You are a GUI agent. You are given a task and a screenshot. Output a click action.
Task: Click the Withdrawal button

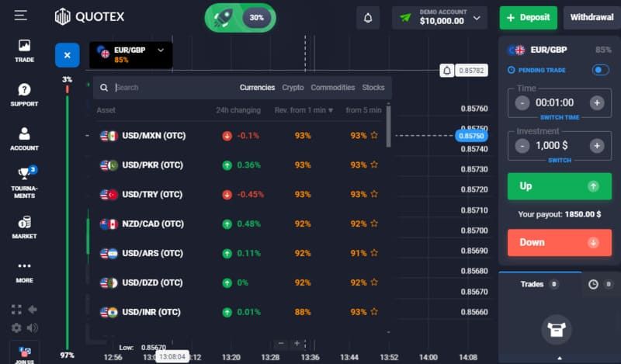point(592,18)
